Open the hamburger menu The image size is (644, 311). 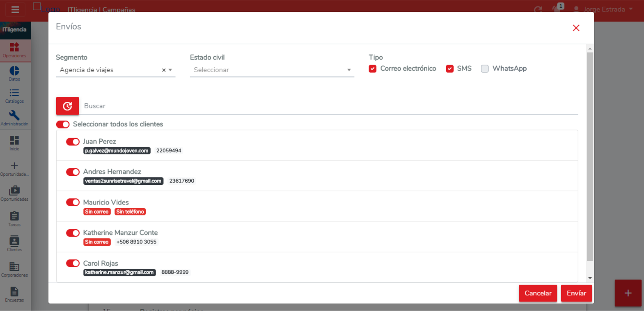click(x=15, y=10)
